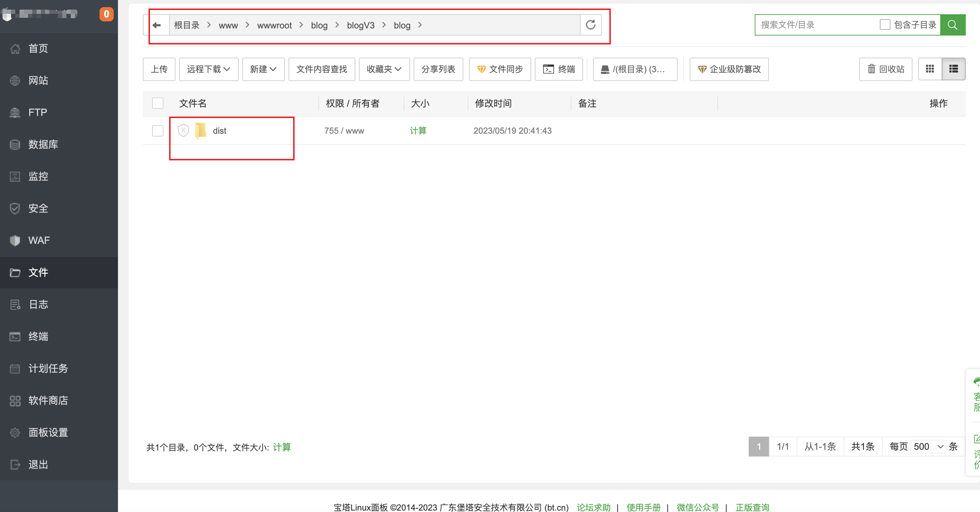The height and width of the screenshot is (512, 980).
Task: Click 企业级防篡改 tamper protection button
Action: coord(729,69)
